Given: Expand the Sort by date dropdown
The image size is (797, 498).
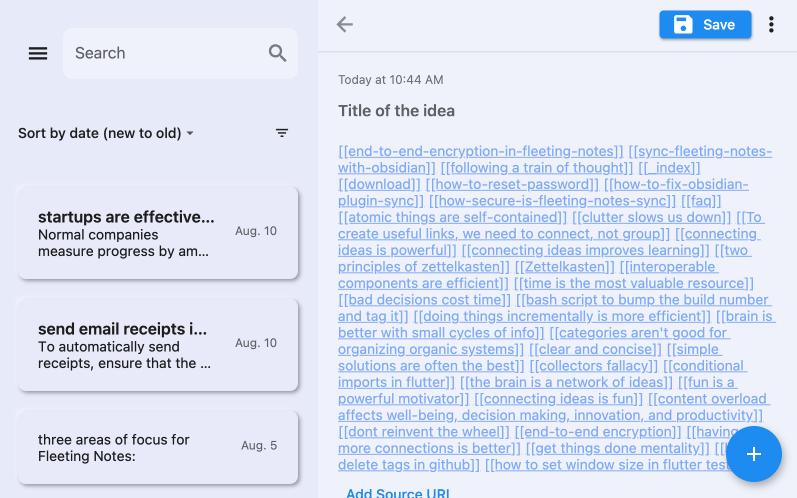Looking at the screenshot, I should point(106,133).
